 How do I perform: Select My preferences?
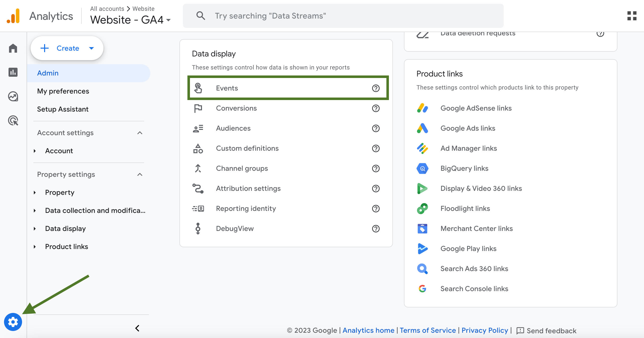[x=63, y=91]
